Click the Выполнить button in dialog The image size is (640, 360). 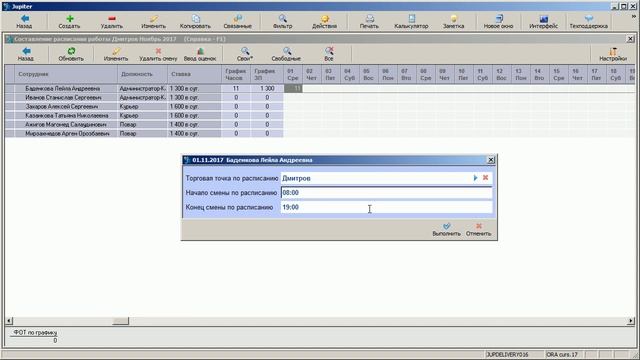tap(447, 229)
